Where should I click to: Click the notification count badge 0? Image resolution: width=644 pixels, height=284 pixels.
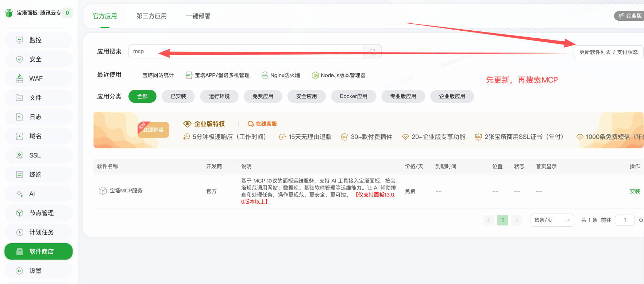(67, 13)
